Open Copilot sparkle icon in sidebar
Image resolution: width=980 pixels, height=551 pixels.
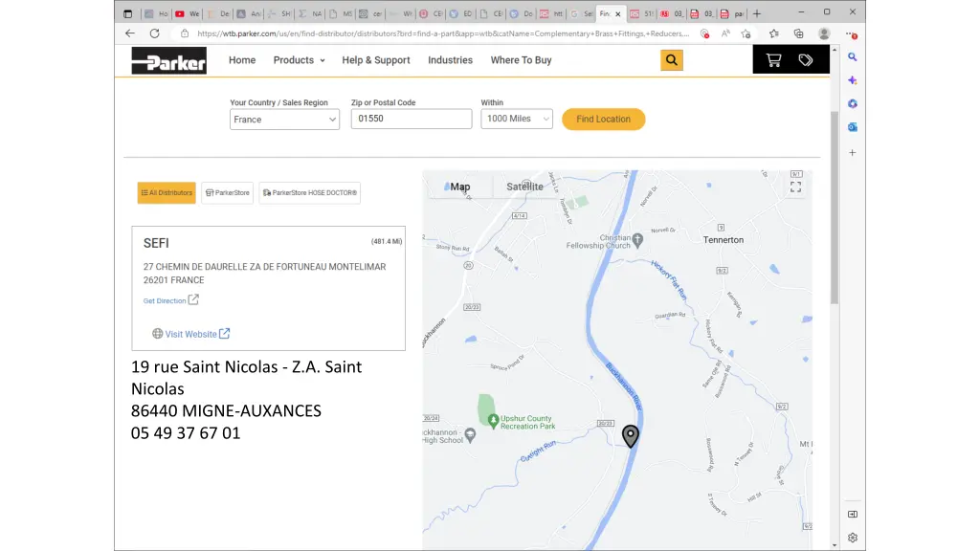tap(853, 80)
